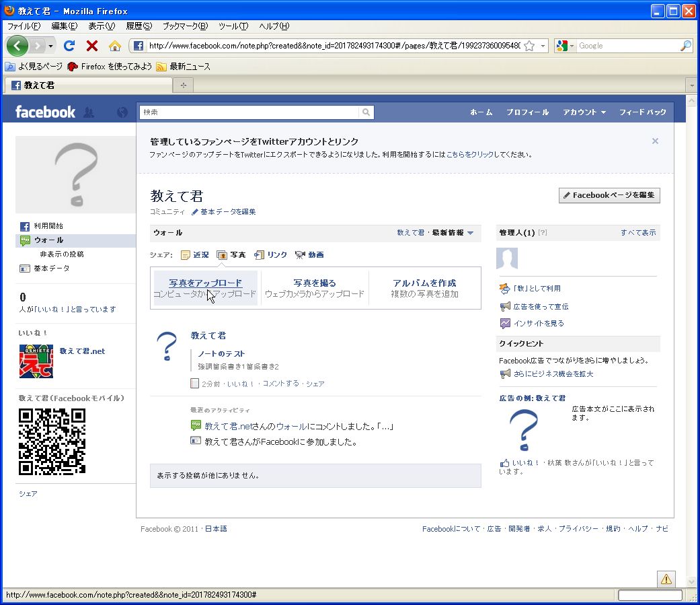
Task: Stop loading with the red X icon
Action: (x=92, y=46)
